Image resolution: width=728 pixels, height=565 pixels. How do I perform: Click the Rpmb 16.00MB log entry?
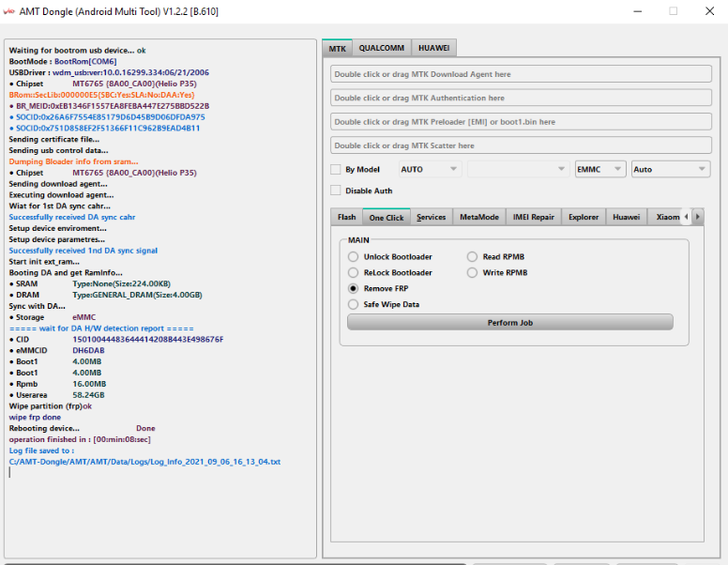click(57, 384)
